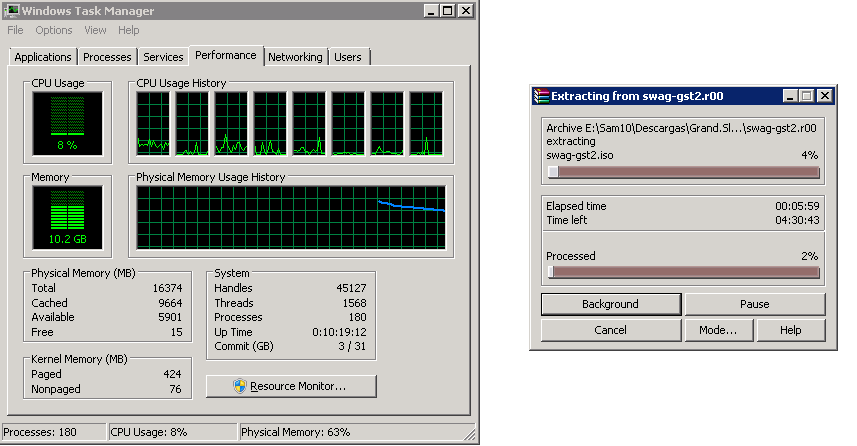Viewport: 857px width, 446px height.
Task: Close the Extracting from swag-gst2.r00 window
Action: pos(825,96)
